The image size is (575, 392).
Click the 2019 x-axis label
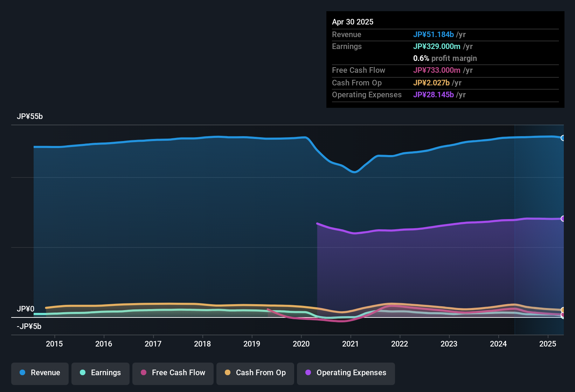pyautogui.click(x=252, y=344)
